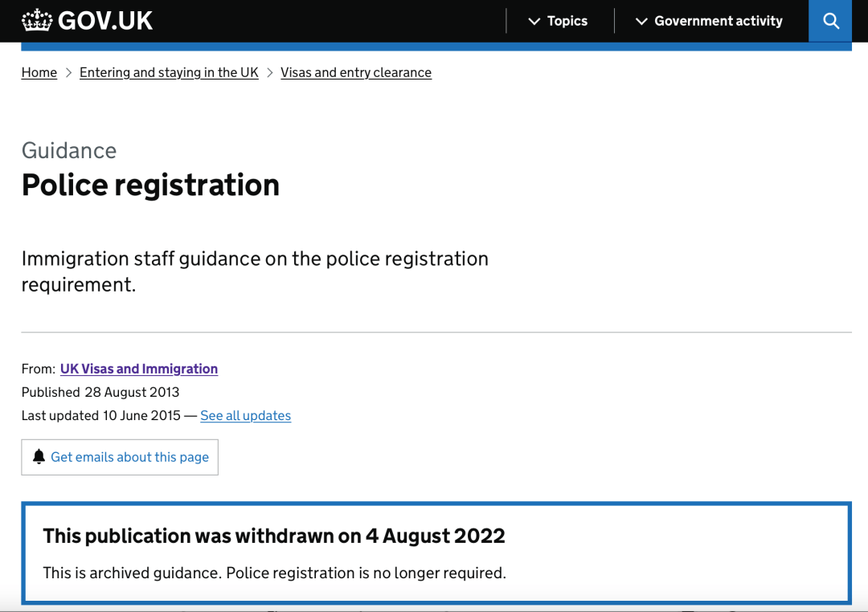
Task: Click the GOV.UK crown logo
Action: 37,20
